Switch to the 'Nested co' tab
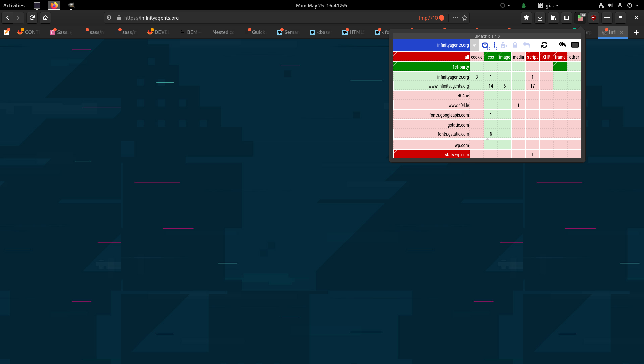644x364 pixels. click(223, 32)
